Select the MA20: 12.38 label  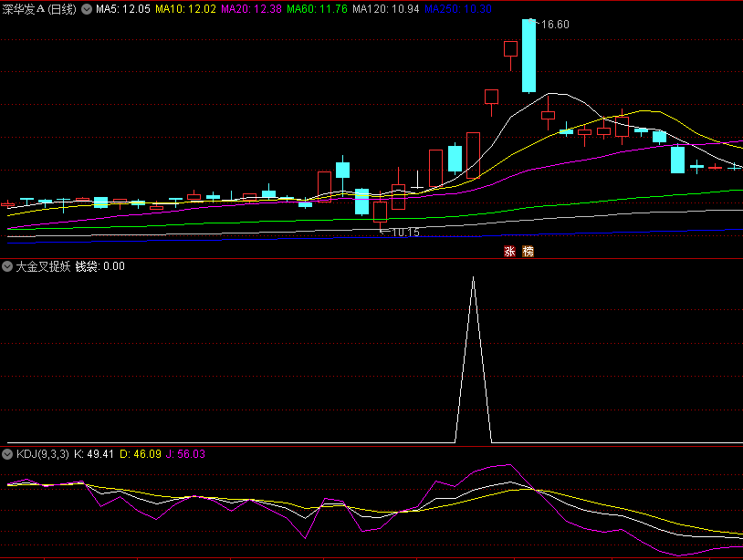point(251,9)
